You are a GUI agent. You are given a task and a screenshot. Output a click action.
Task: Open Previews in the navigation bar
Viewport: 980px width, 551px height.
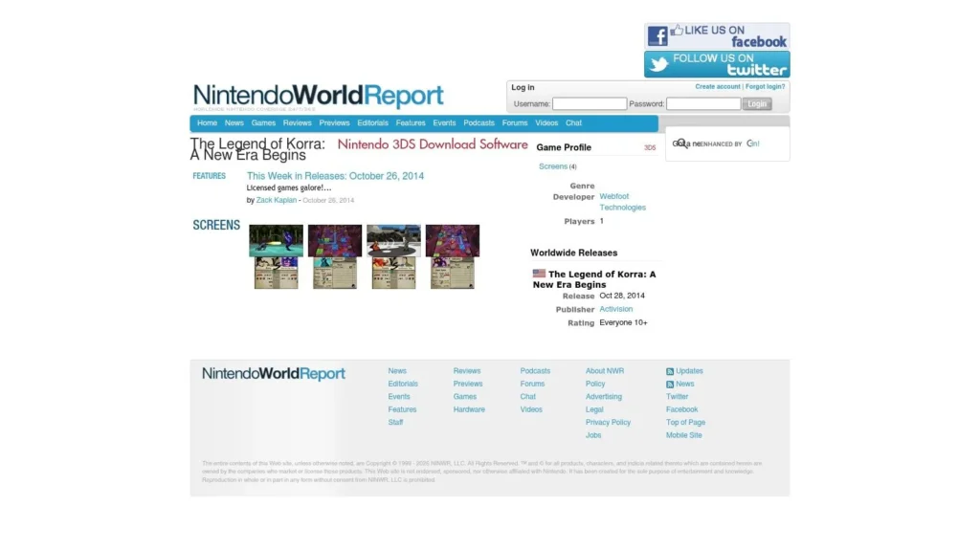(x=334, y=123)
